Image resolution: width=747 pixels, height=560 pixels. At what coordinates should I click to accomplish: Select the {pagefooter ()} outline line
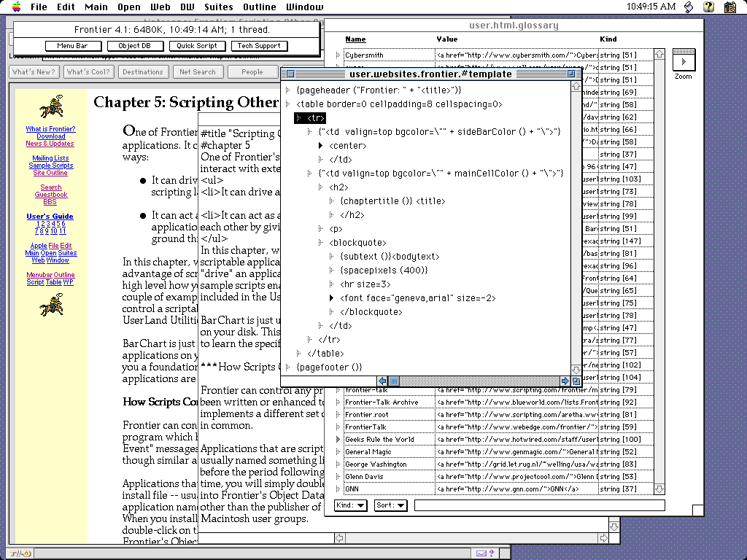tap(329, 367)
